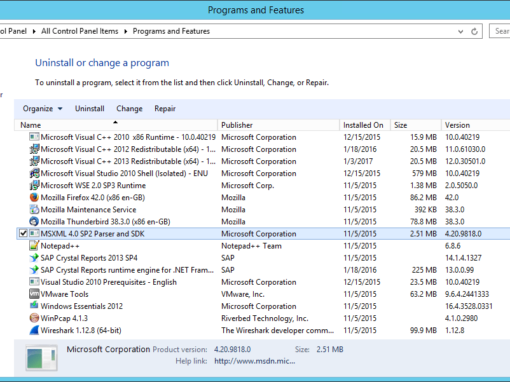Image resolution: width=510 pixels, height=382 pixels.
Task: Select WinPcap 4.1.3 in the list
Action: (x=64, y=318)
